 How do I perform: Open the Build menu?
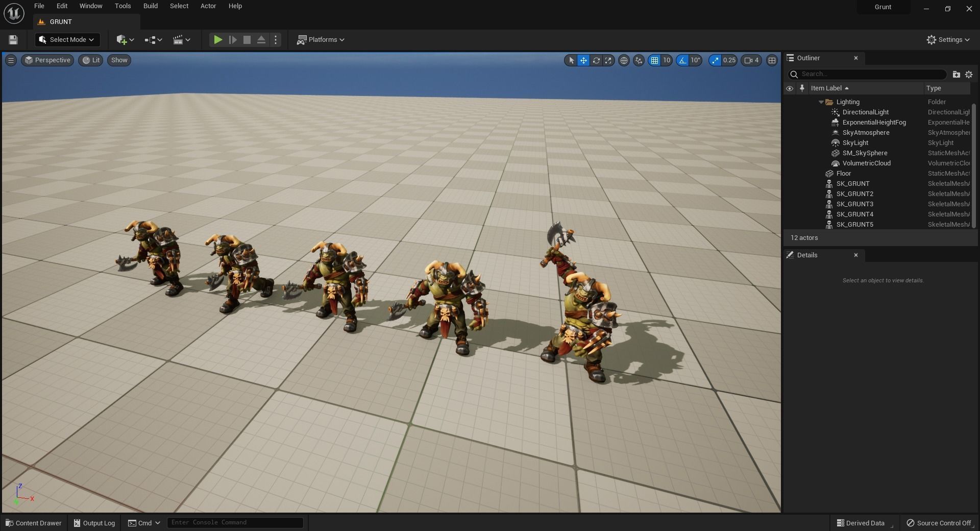(150, 6)
